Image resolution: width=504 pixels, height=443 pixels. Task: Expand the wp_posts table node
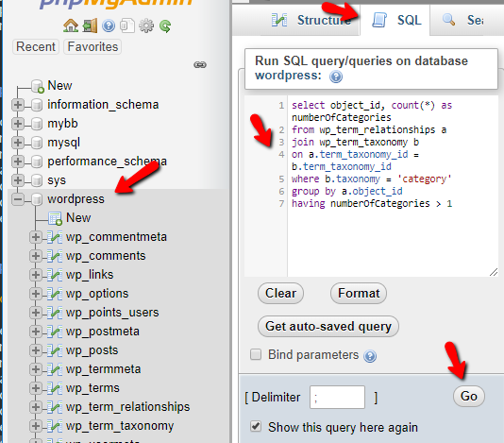(x=36, y=350)
